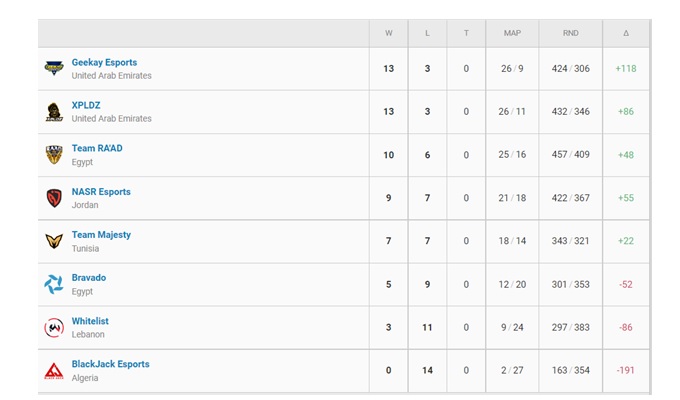Open the Bravado team link
Viewport: 680px width, 400px height.
pos(89,278)
